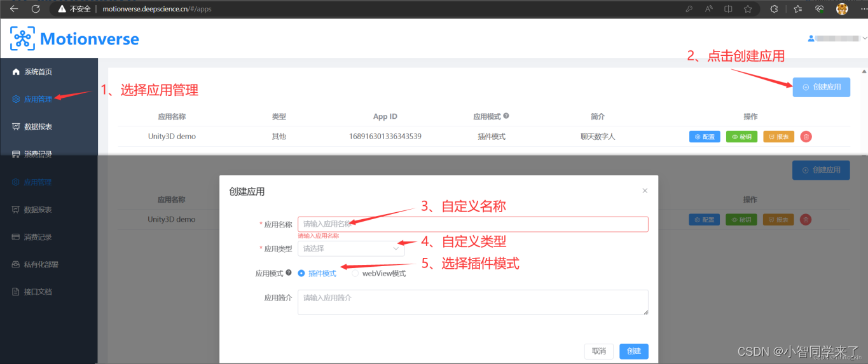Click the undimmed orange 报表 button
This screenshot has height=364, width=868.
(778, 137)
